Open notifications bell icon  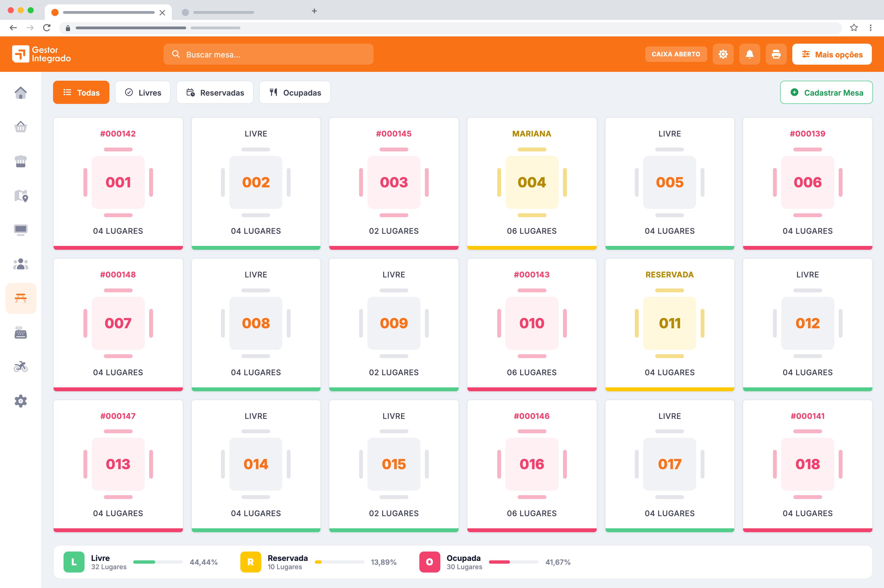749,54
